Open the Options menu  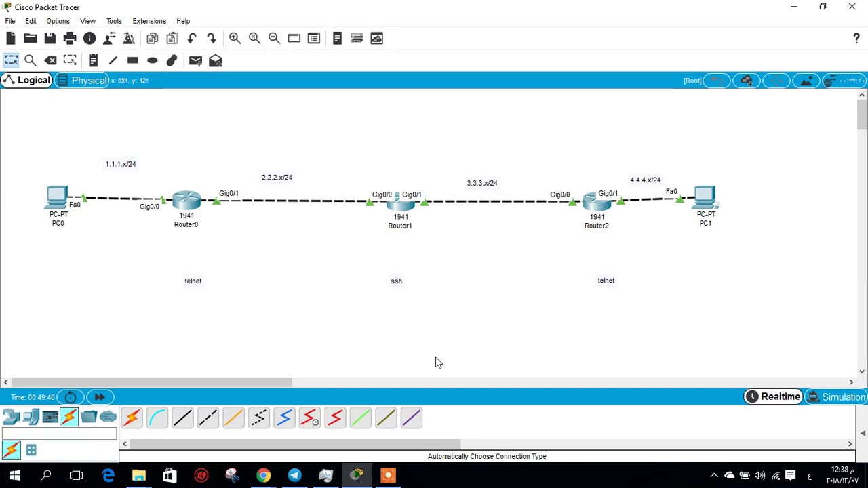(x=58, y=21)
